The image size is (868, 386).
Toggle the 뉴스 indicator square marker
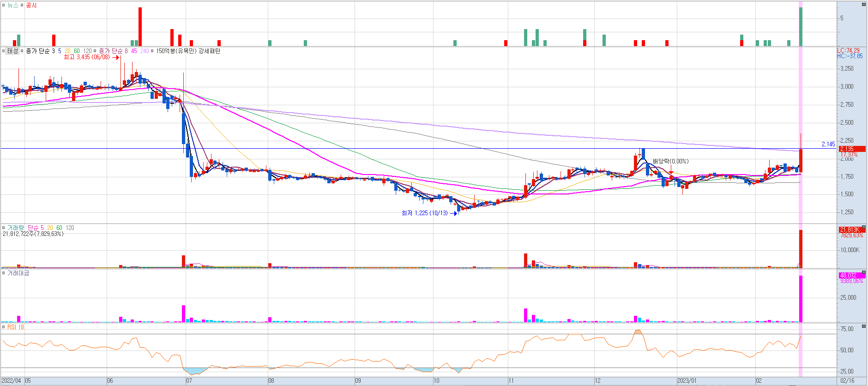(3, 5)
